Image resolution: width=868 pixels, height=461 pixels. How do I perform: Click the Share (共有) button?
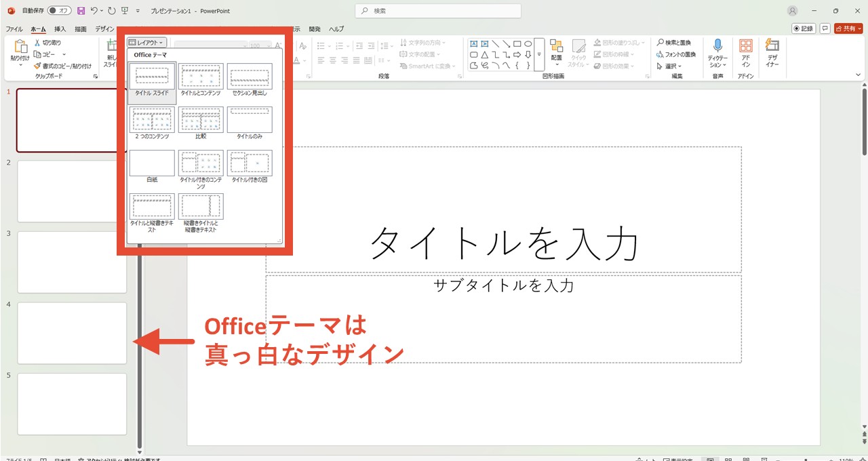pos(848,28)
